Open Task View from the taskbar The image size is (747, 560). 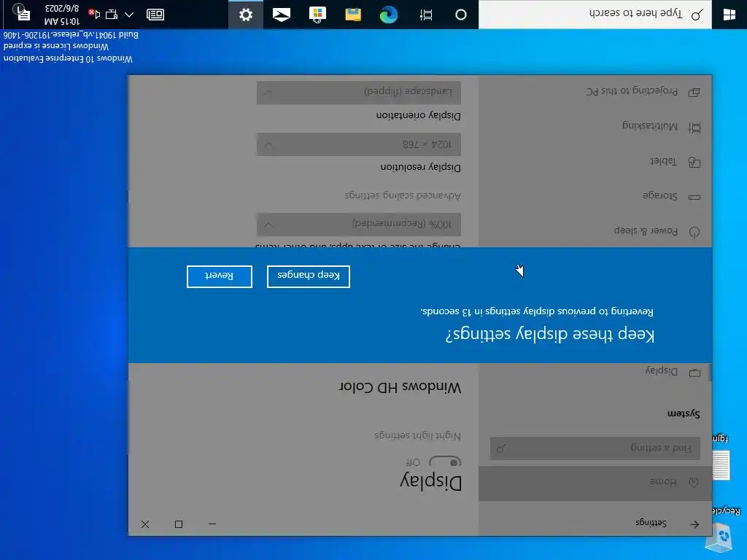pos(426,15)
